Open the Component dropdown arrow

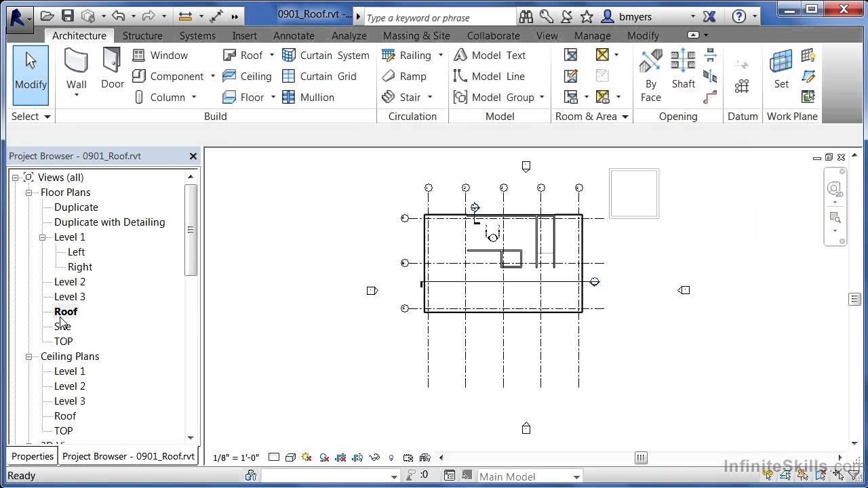(212, 77)
